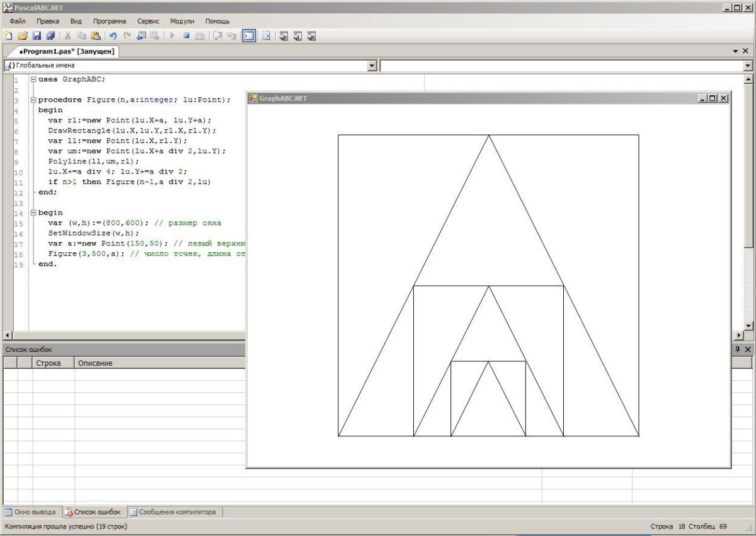Stop the running program with the Stop icon
756x536 pixels.
pyautogui.click(x=186, y=36)
